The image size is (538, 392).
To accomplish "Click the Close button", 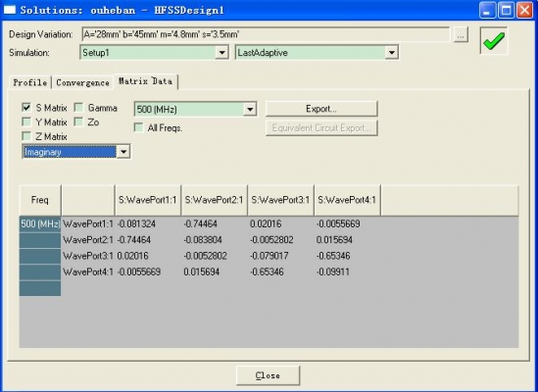I will [x=268, y=375].
